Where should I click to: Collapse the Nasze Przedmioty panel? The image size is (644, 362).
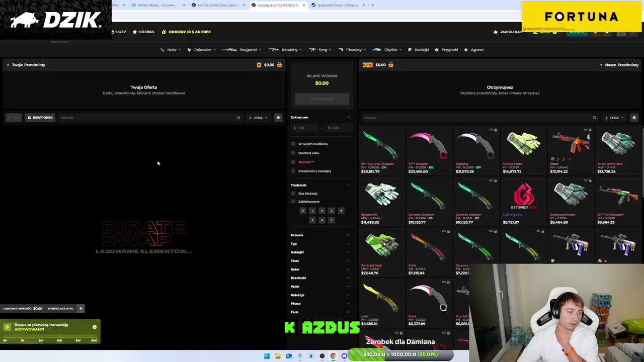click(x=601, y=65)
